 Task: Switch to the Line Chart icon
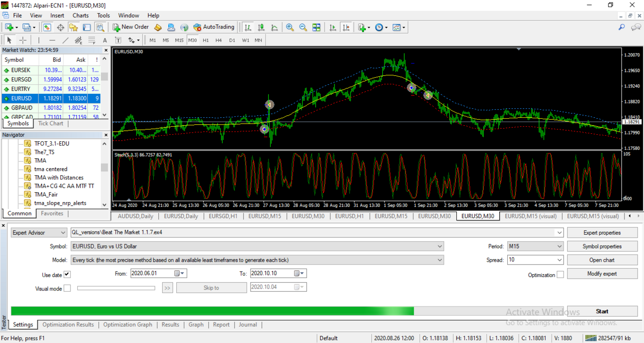coord(274,27)
